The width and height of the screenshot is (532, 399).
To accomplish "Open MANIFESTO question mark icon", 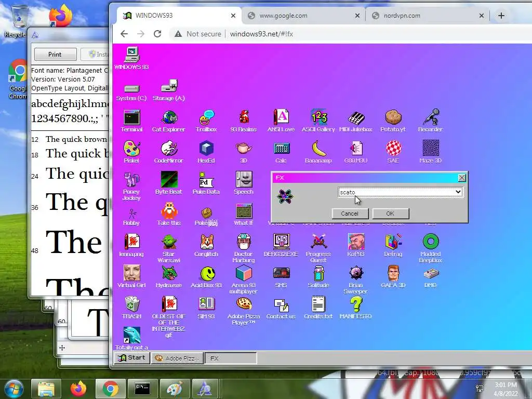I will pyautogui.click(x=355, y=308).
